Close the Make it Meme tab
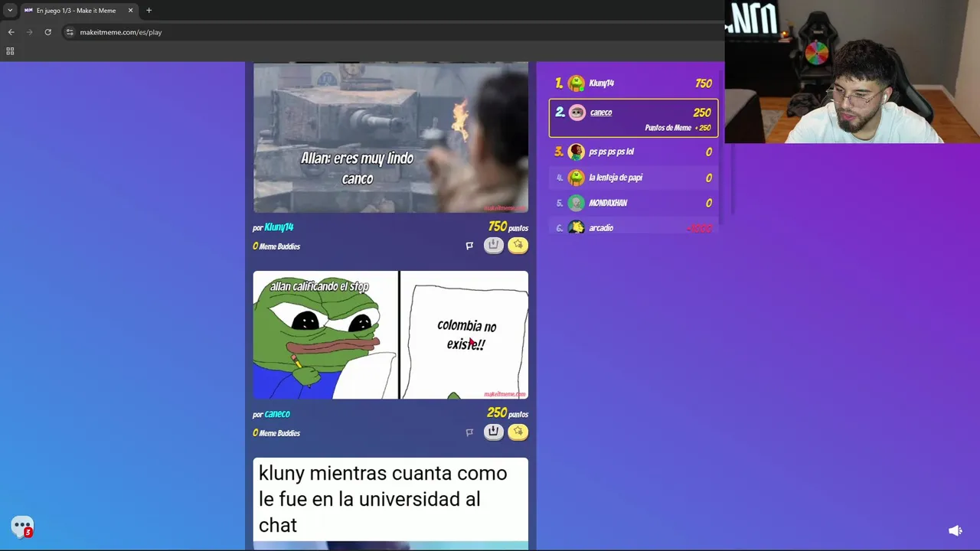The image size is (980, 551). point(130,11)
